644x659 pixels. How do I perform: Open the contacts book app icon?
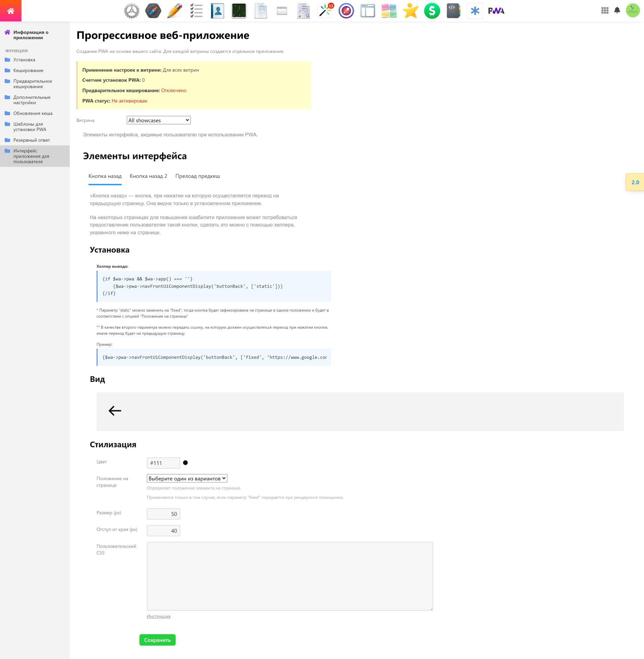point(217,11)
